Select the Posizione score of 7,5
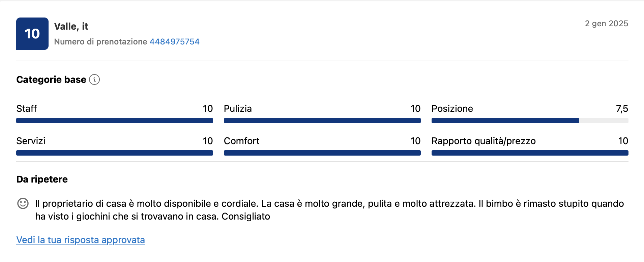644x262 pixels. tap(621, 108)
